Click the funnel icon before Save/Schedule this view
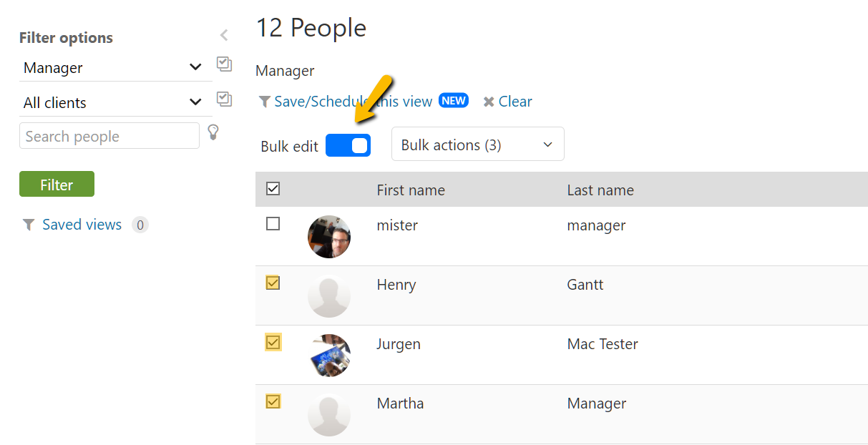 [x=264, y=102]
